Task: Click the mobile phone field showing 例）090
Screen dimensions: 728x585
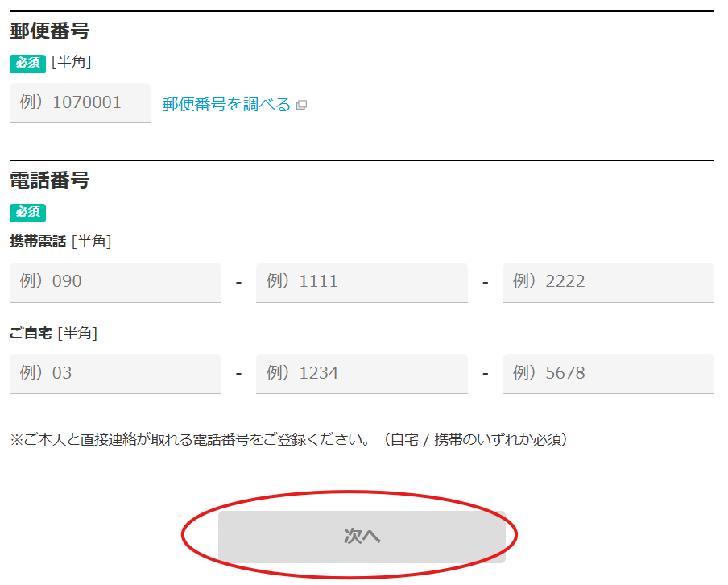Action: coord(115,282)
